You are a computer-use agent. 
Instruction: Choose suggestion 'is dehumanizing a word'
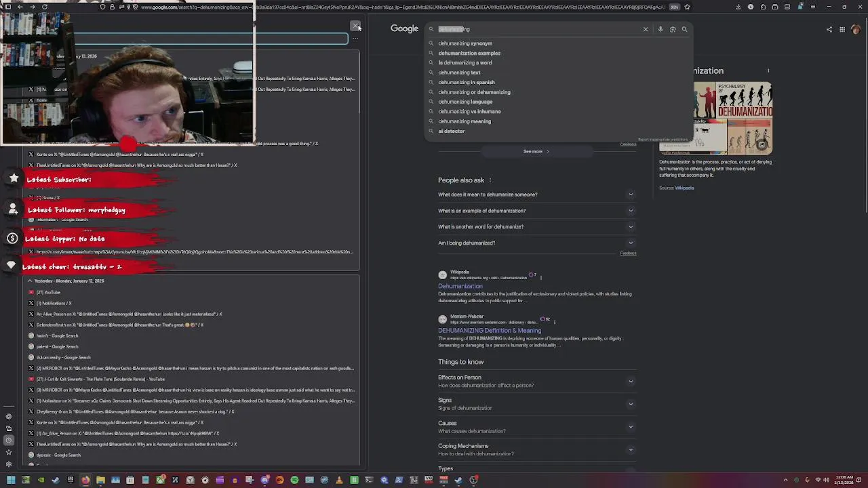559,63
